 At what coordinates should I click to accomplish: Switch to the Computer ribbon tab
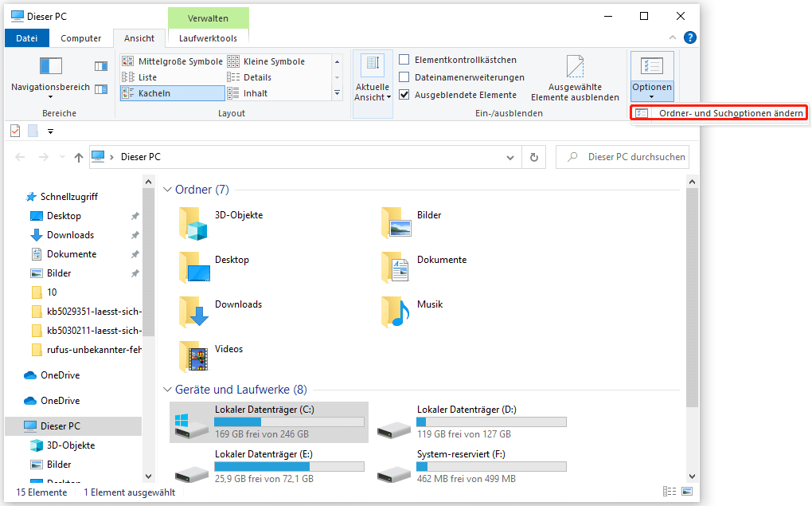pos(81,37)
